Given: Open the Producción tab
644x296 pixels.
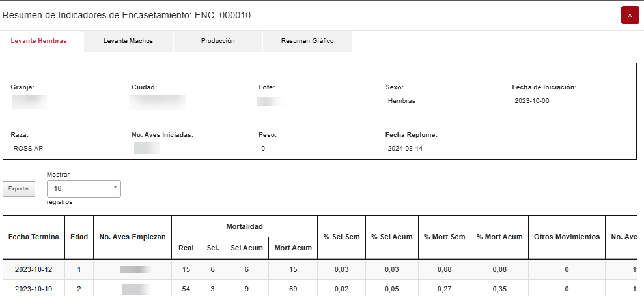Looking at the screenshot, I should 217,41.
